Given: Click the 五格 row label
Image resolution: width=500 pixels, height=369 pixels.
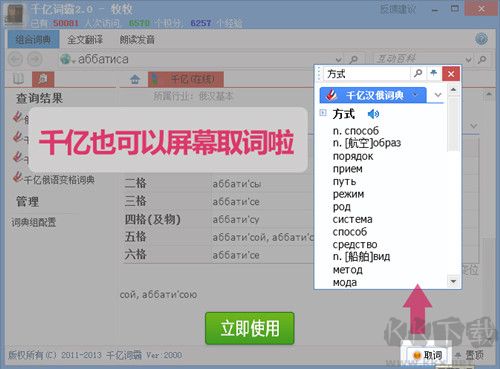Looking at the screenshot, I should click(135, 237).
